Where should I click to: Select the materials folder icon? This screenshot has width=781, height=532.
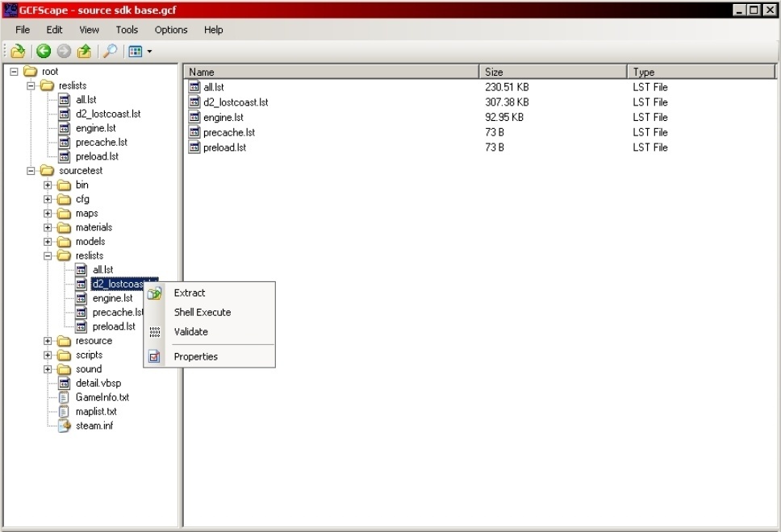65,227
